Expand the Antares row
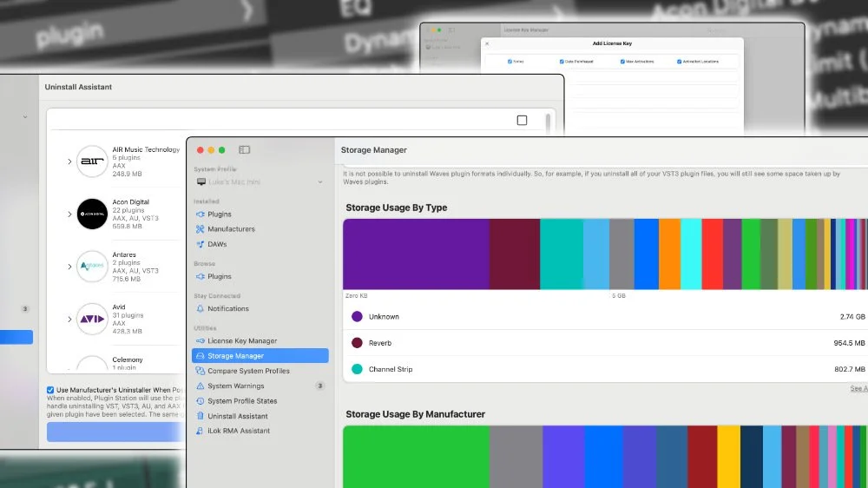This screenshot has width=868, height=488. pos(69,267)
